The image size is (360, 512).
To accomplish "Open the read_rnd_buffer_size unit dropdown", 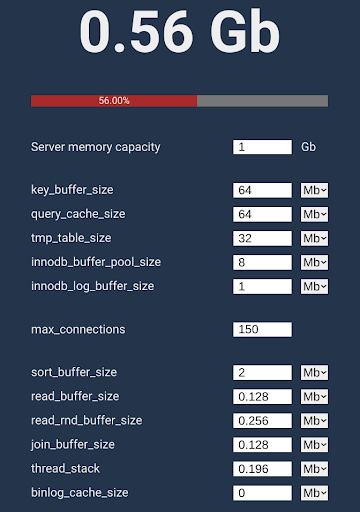I will click(314, 421).
